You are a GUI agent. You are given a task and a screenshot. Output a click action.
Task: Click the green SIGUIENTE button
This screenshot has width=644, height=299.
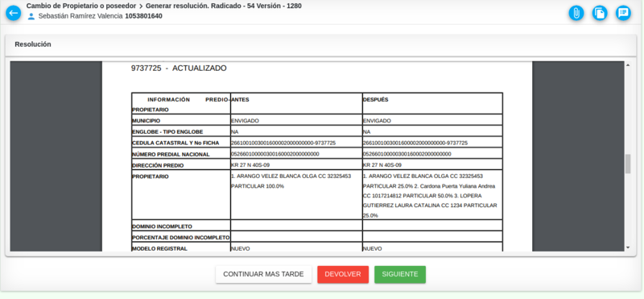(x=400, y=274)
